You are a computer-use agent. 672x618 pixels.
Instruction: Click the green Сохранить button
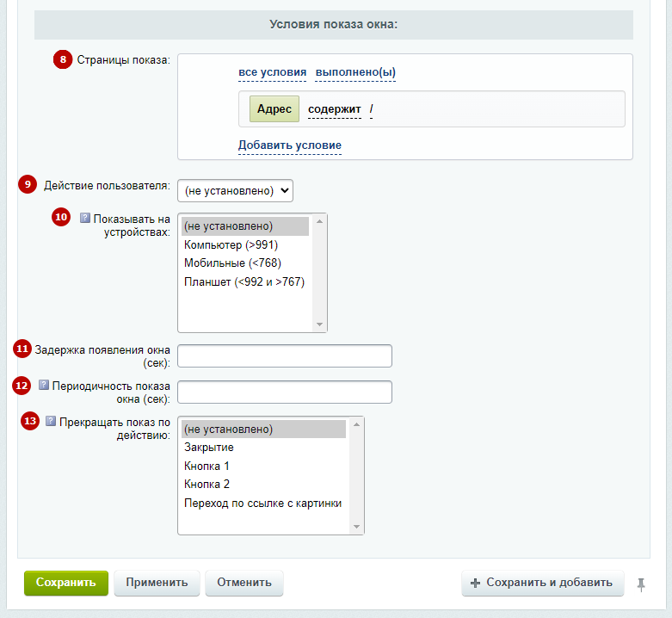[x=66, y=583]
